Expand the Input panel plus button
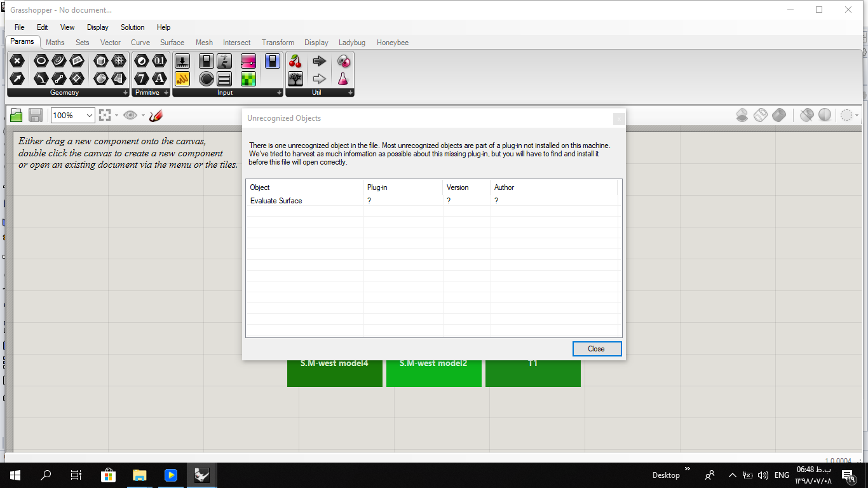Image resolution: width=868 pixels, height=488 pixels. pos(279,93)
